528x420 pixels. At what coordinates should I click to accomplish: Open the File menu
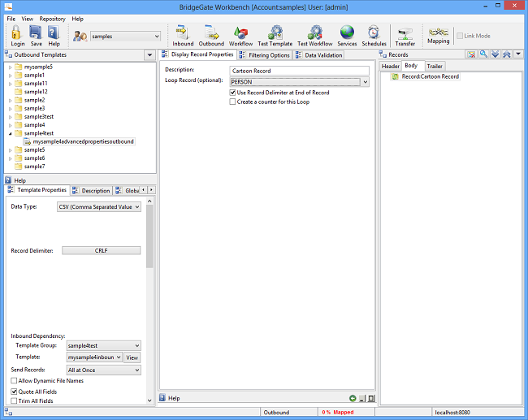coord(11,19)
